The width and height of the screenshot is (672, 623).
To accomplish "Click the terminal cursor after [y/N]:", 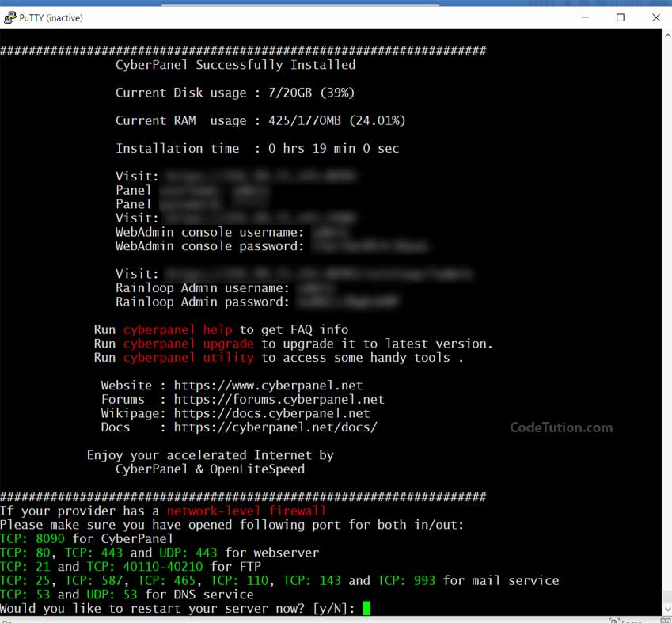I will pyautogui.click(x=366, y=608).
